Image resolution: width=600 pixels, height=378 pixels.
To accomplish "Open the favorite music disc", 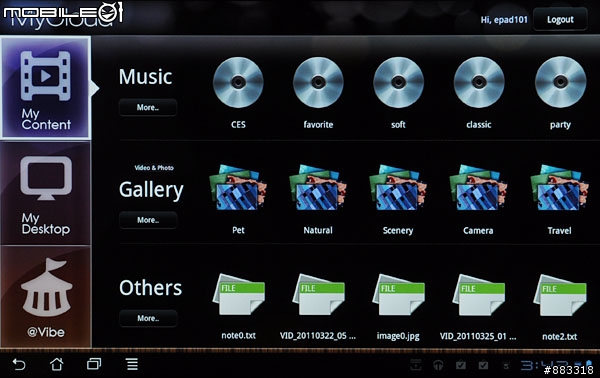I will (x=318, y=83).
